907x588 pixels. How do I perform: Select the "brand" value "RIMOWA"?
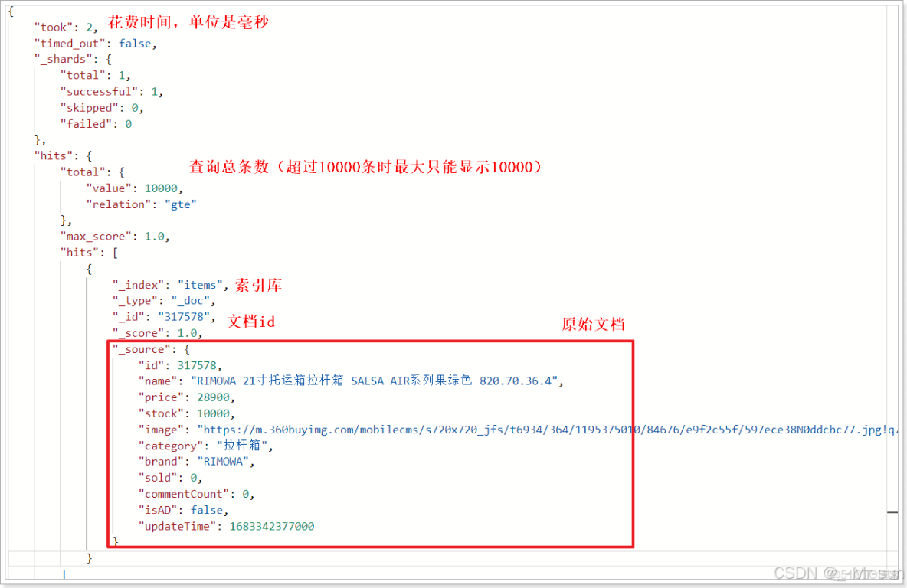[x=225, y=461]
